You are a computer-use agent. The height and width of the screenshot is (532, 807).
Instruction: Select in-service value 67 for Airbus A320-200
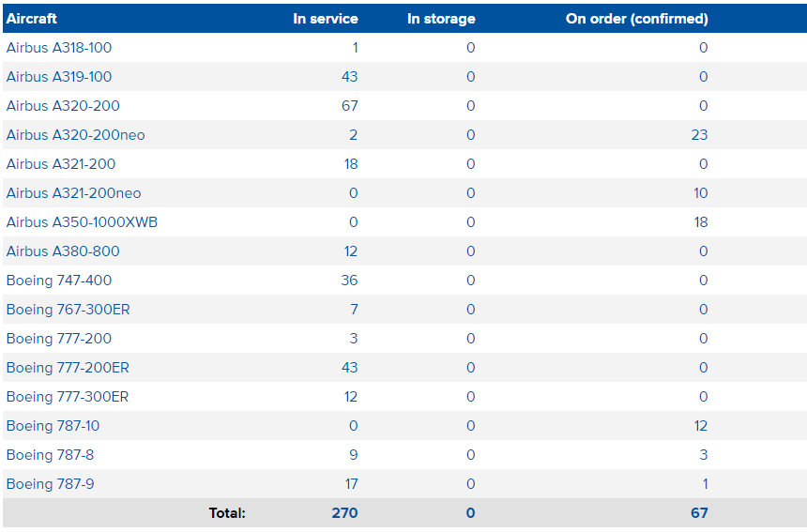(x=349, y=106)
